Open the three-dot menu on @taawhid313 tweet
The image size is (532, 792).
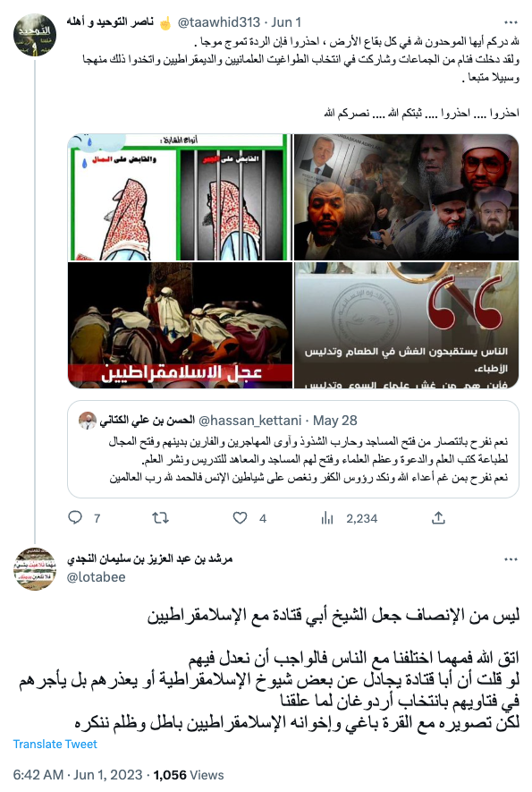511,22
